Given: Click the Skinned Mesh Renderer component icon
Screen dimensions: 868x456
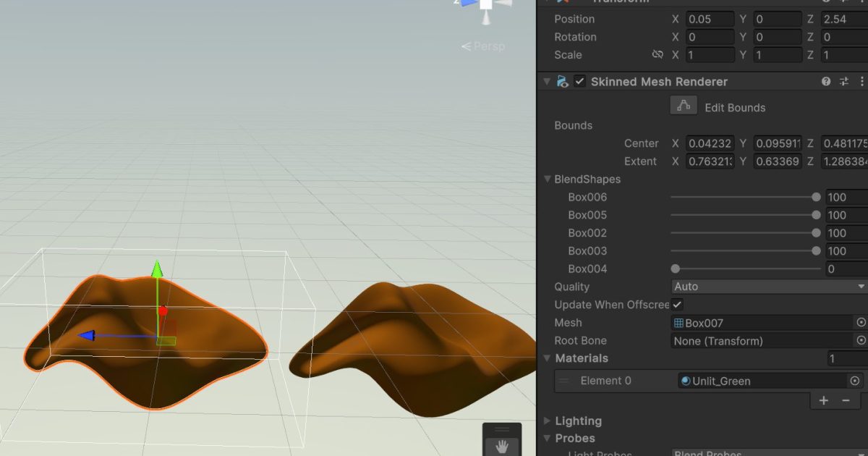Looking at the screenshot, I should (x=563, y=81).
